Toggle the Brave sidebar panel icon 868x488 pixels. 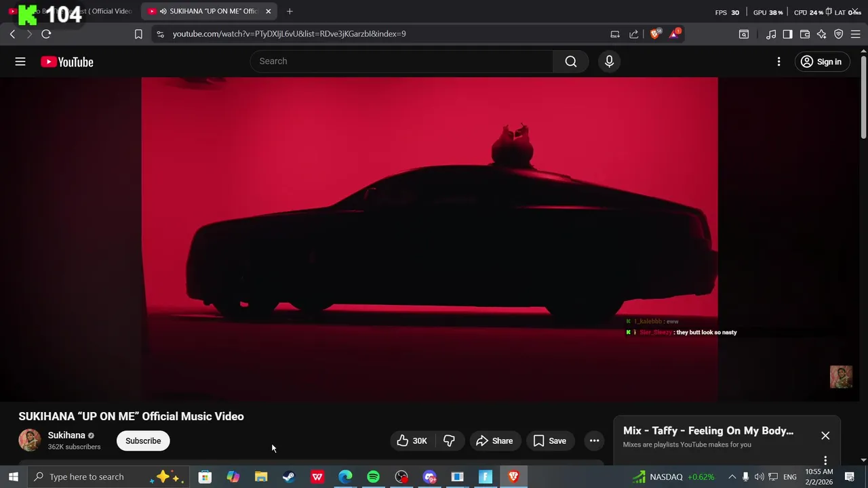point(787,34)
